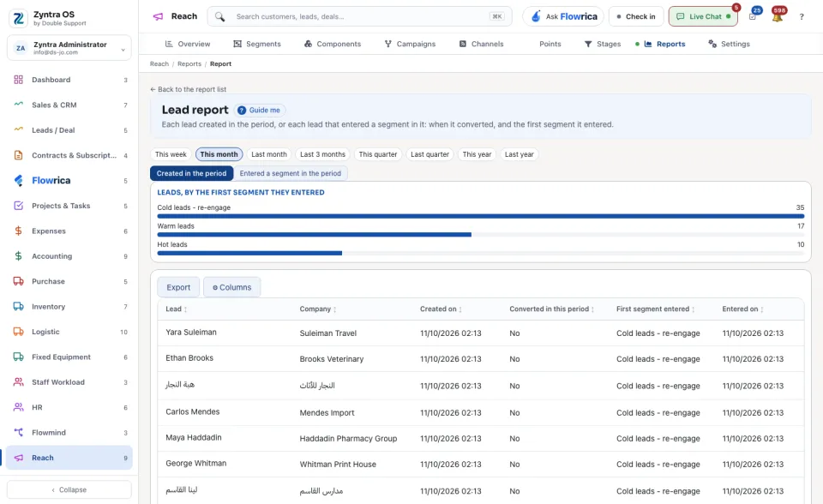Open the Components tab

pyautogui.click(x=333, y=44)
